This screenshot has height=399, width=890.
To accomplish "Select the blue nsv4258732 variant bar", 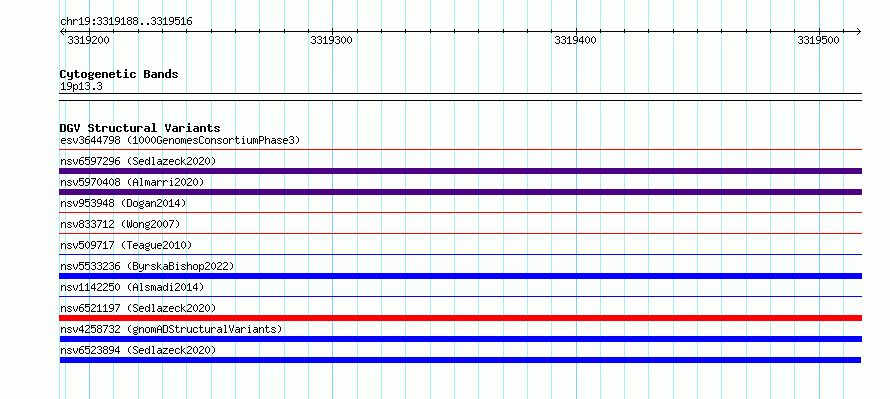I will (x=460, y=339).
